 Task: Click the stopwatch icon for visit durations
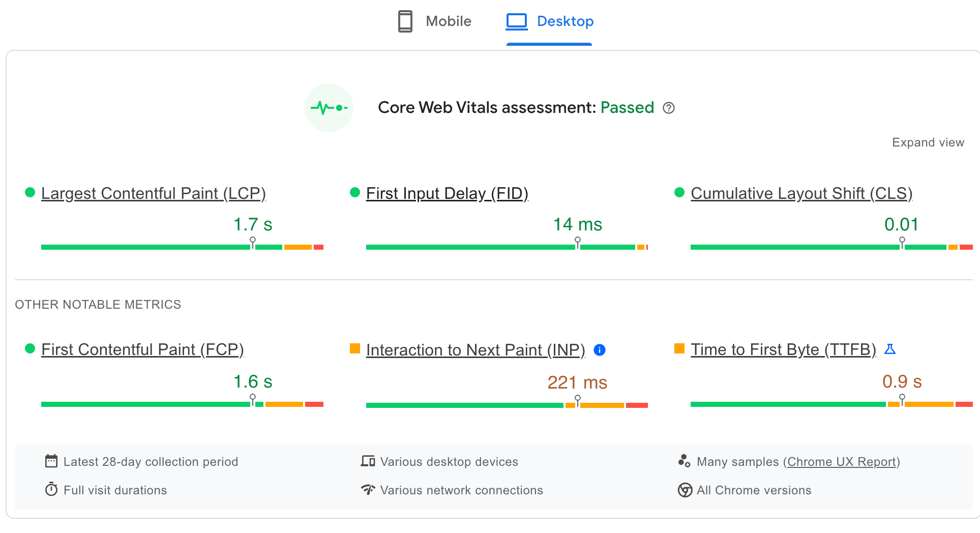51,489
